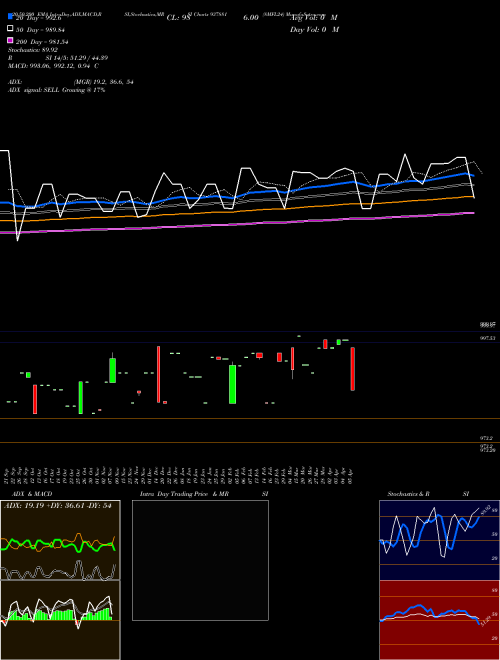This screenshot has height=660, width=500.
Task: Click 'Intra Day Trading Price & MR' title
Action: 184,494
